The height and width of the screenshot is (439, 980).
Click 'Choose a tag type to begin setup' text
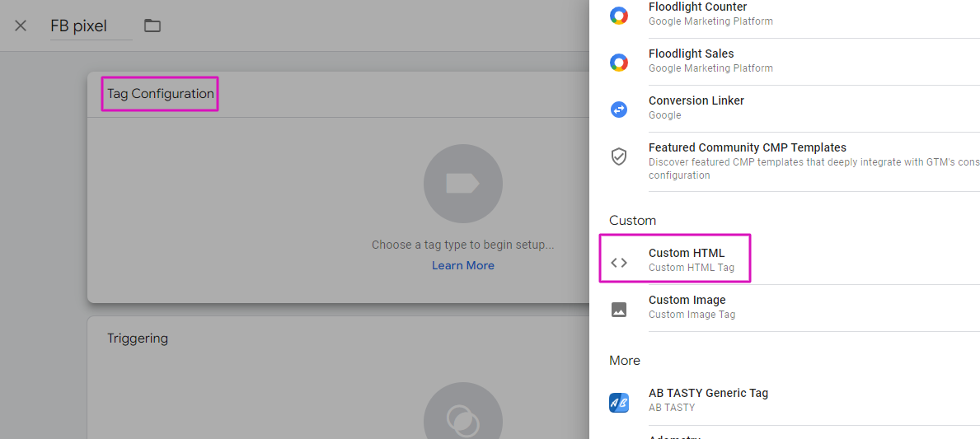[463, 245]
